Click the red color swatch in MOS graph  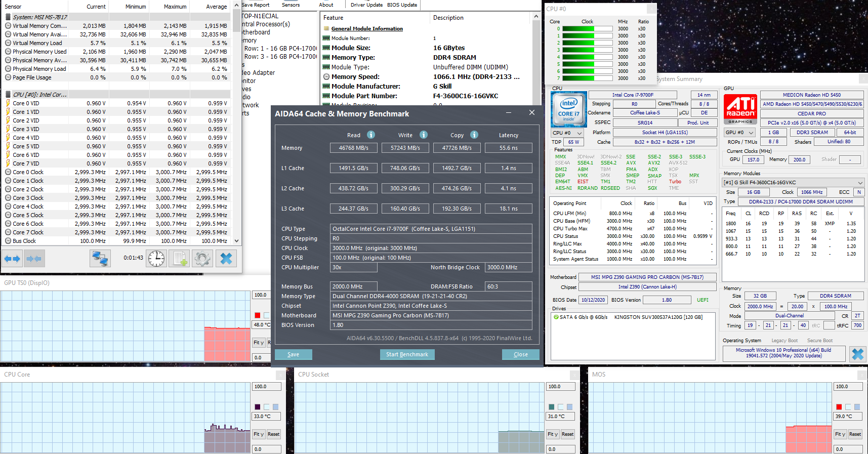point(839,407)
